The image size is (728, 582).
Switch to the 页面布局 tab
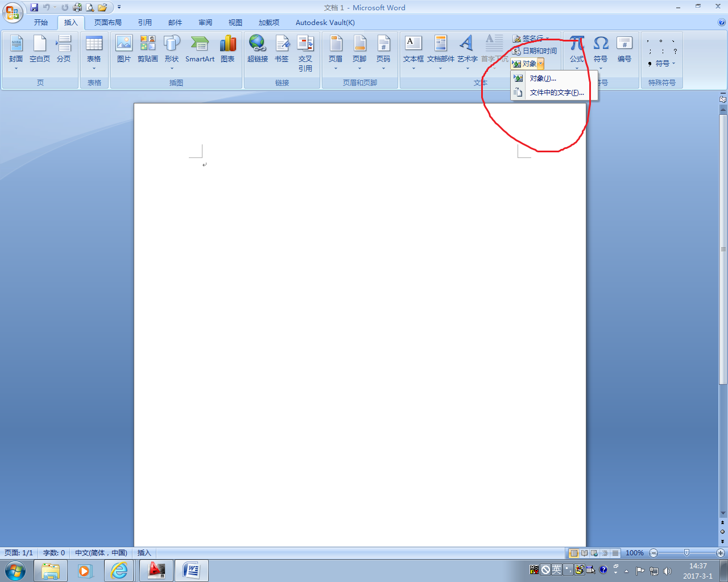click(x=108, y=23)
